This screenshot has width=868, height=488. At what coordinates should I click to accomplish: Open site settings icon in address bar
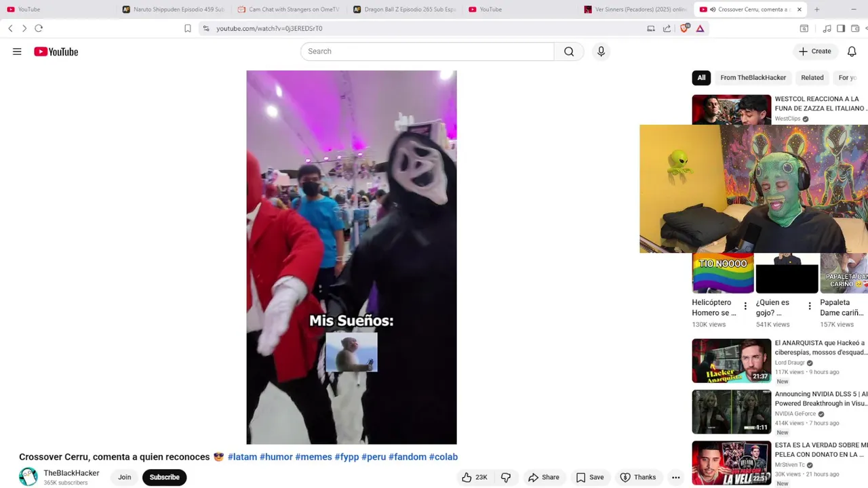click(x=206, y=28)
